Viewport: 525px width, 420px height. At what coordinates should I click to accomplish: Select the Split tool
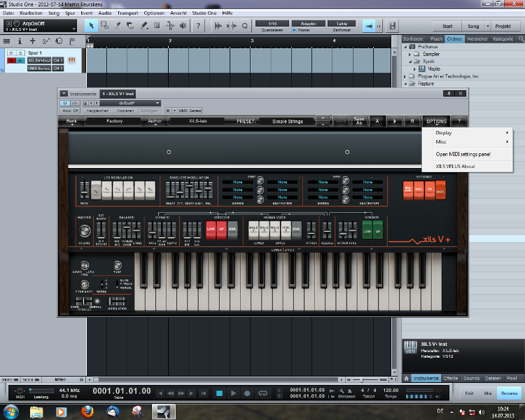(x=118, y=26)
